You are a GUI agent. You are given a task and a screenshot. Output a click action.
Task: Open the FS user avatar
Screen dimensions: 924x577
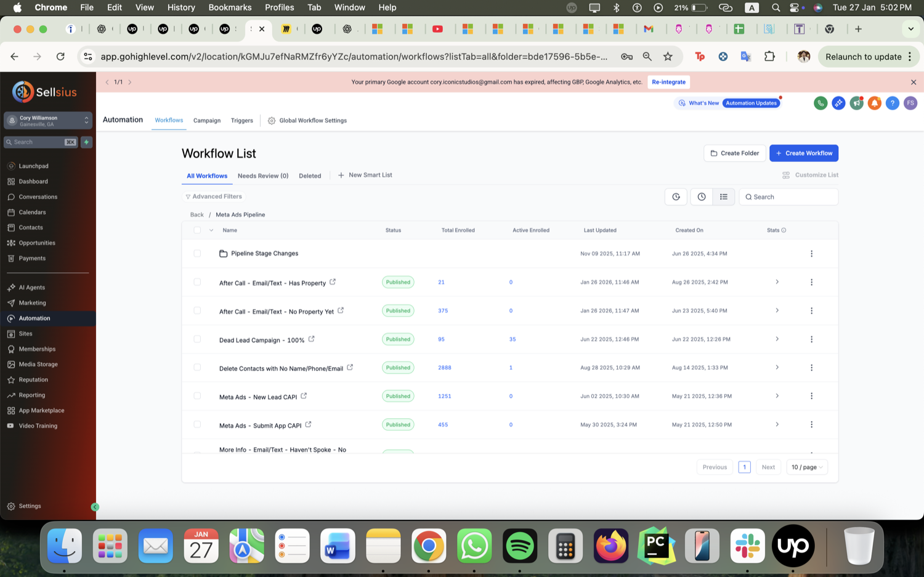coord(910,103)
